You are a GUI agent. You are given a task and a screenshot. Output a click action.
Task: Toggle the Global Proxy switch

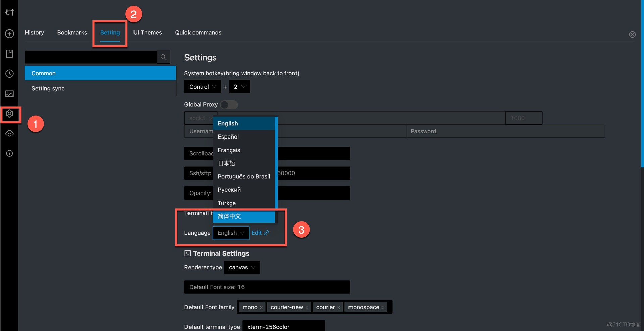point(229,105)
